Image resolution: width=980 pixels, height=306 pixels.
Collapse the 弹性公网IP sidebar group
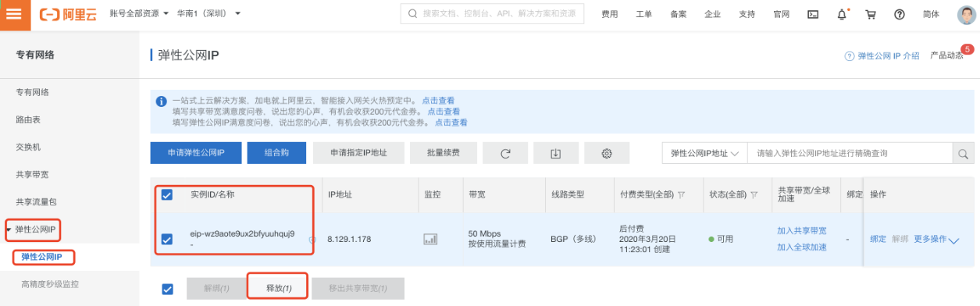pos(35,229)
